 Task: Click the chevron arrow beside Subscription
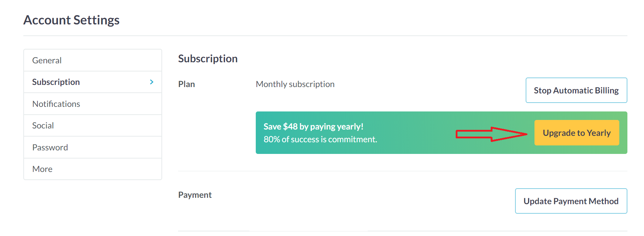pyautogui.click(x=152, y=82)
